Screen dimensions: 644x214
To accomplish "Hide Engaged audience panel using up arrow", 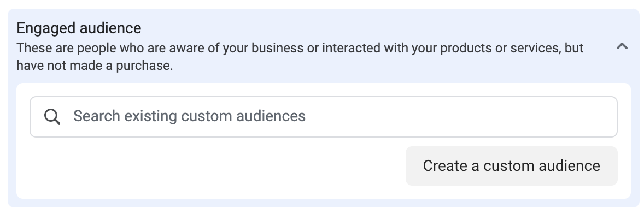I will tap(622, 46).
